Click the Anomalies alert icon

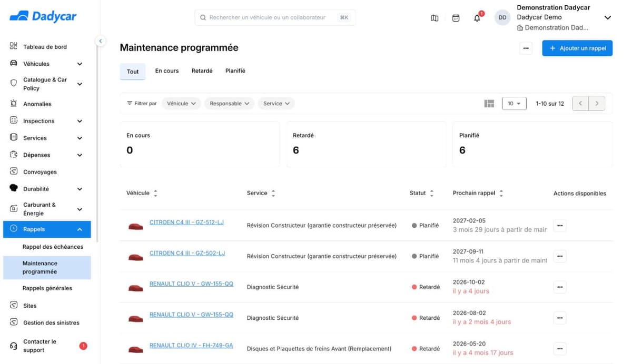click(x=14, y=104)
